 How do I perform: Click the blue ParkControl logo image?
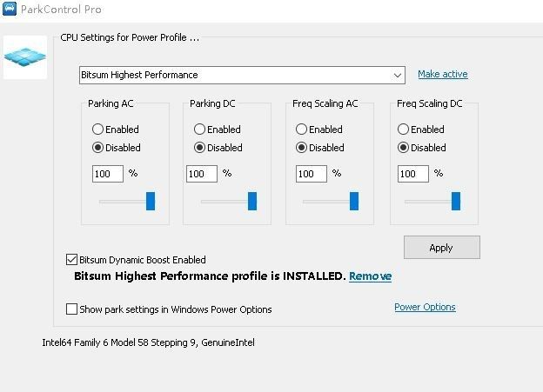click(x=24, y=57)
